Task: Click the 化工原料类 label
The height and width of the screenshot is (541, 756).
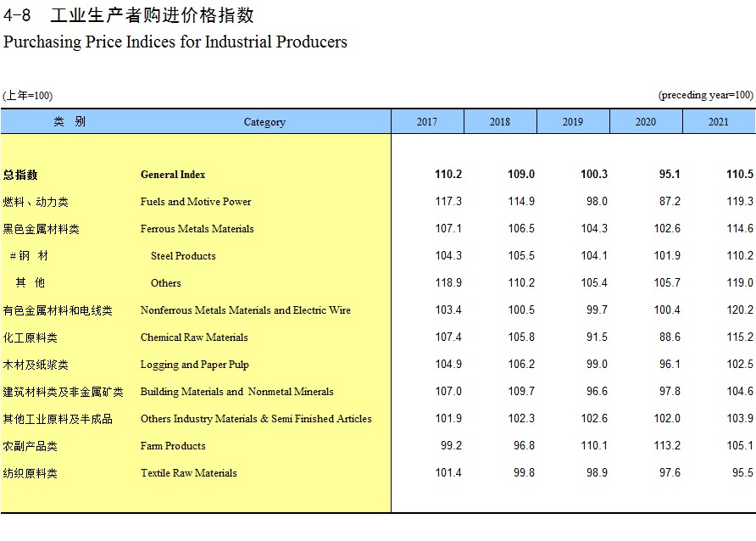Action: point(30,337)
